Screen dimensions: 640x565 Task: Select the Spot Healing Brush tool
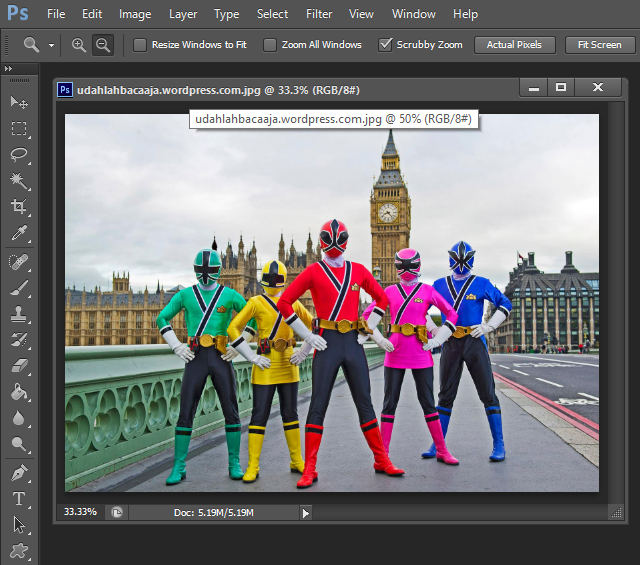coord(19,262)
